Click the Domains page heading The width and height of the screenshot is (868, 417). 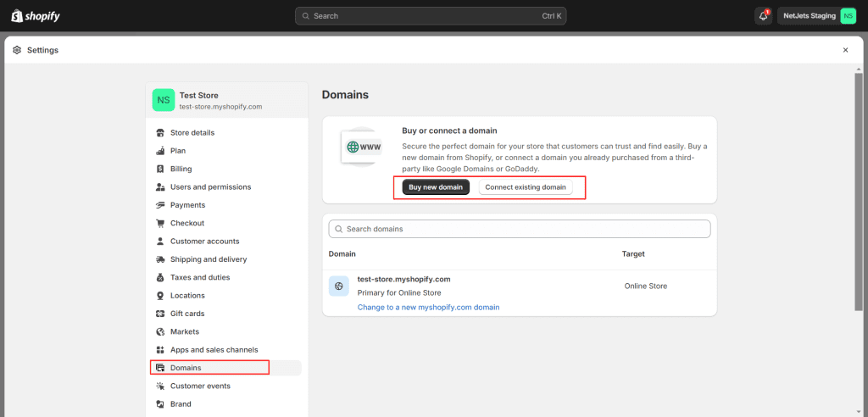tap(345, 95)
